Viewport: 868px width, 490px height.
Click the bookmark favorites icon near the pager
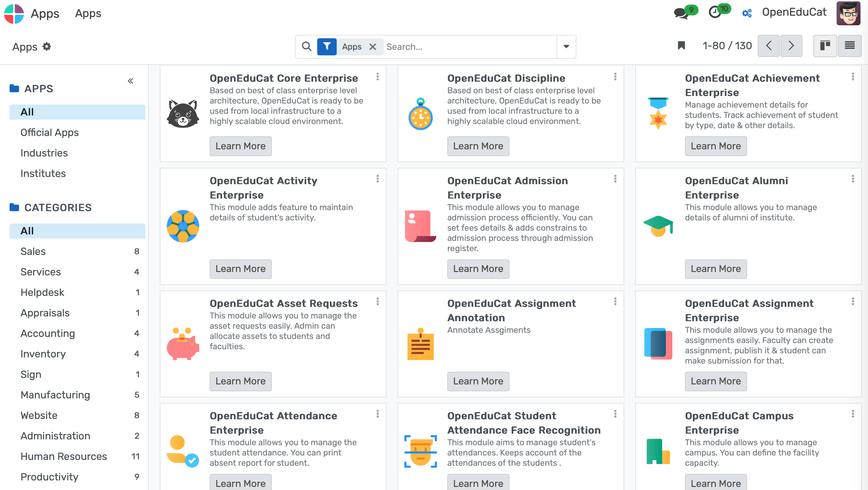pos(681,45)
